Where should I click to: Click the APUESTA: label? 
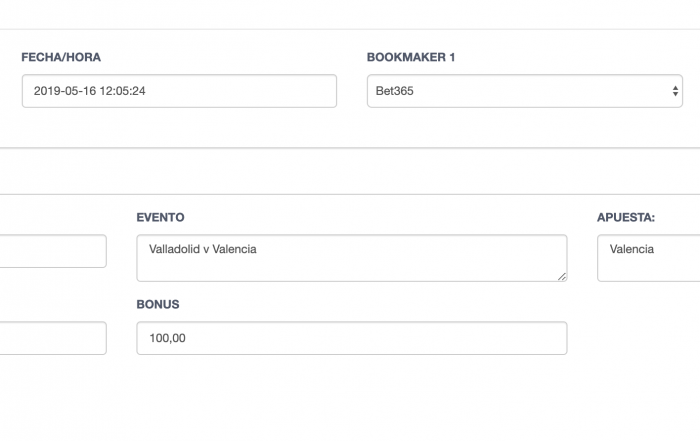[x=626, y=217]
